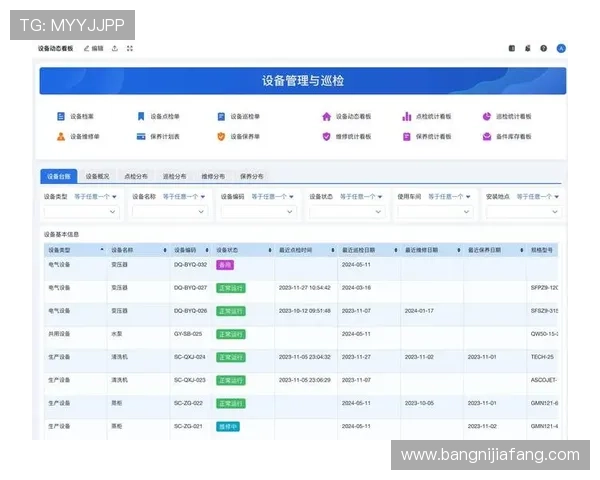Image resolution: width=600 pixels, height=480 pixels.
Task: Open 设备类型 condition 等于任意一个 dropdown
Action: pyautogui.click(x=95, y=197)
